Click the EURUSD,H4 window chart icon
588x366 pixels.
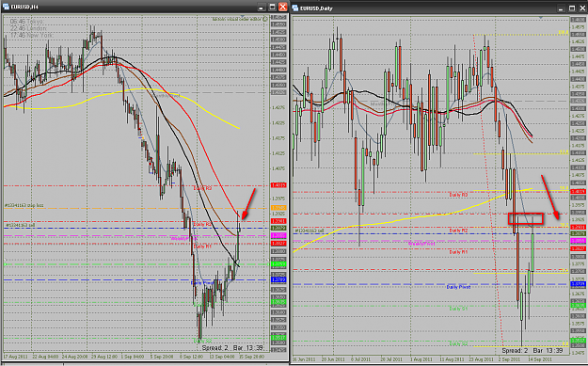[6, 7]
